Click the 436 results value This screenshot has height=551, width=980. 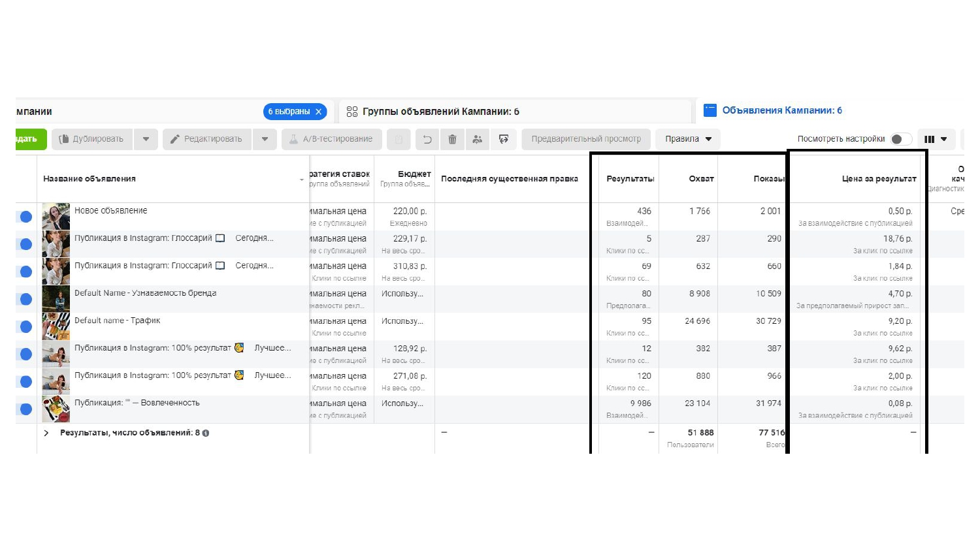point(644,212)
